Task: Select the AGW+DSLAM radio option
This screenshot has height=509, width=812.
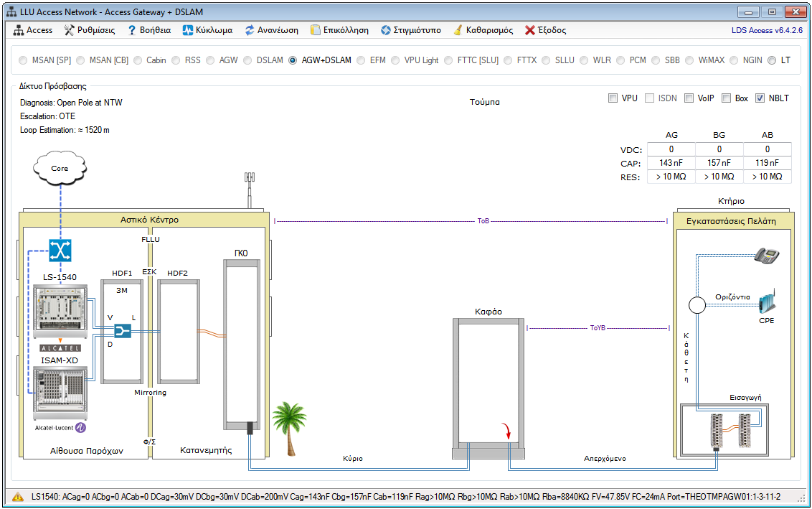Action: (293, 60)
